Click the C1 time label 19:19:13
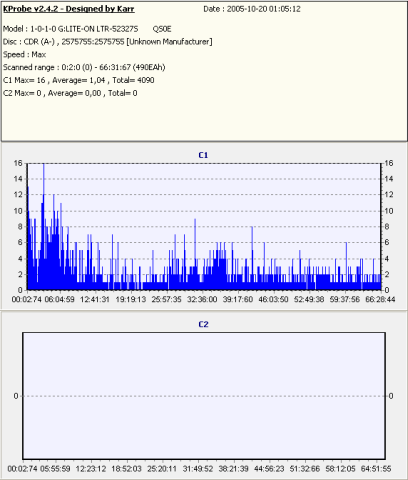Screen dimensions: 408x480 [131, 299]
